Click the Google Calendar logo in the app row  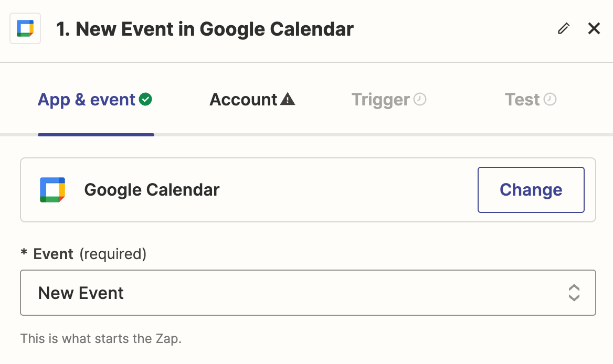tap(52, 190)
